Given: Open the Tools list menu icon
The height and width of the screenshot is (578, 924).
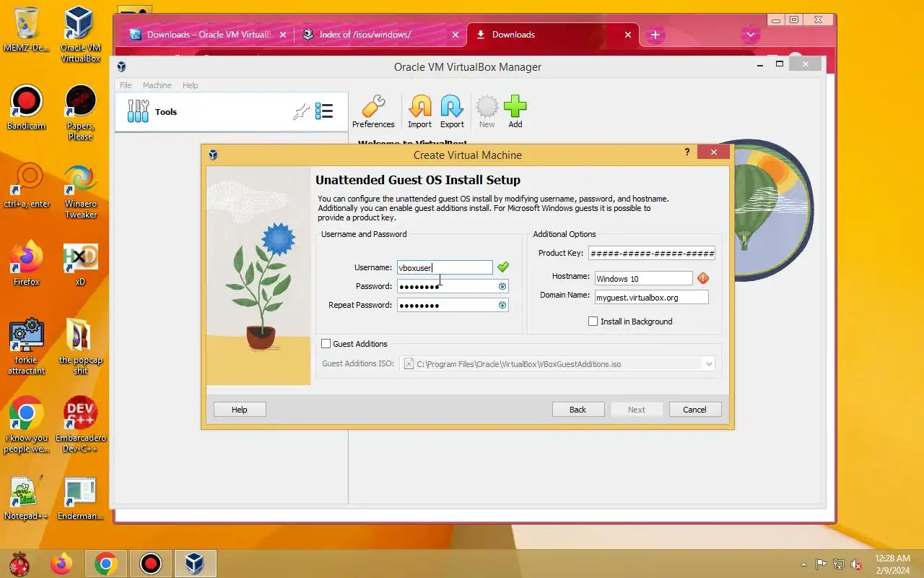Looking at the screenshot, I should click(324, 111).
